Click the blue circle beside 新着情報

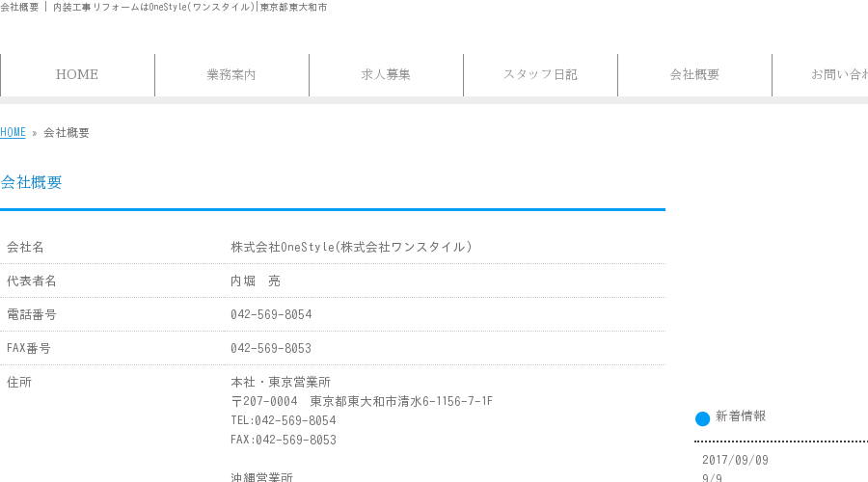[x=702, y=419]
